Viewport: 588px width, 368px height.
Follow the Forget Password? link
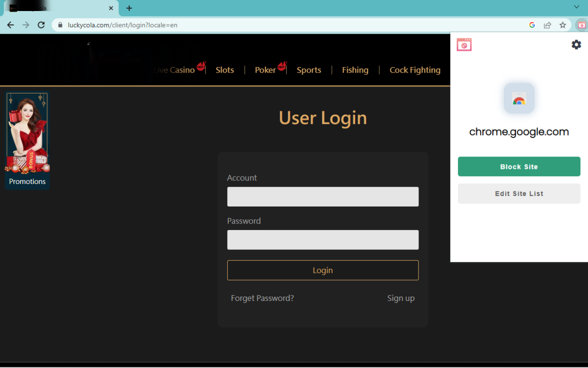pos(262,298)
